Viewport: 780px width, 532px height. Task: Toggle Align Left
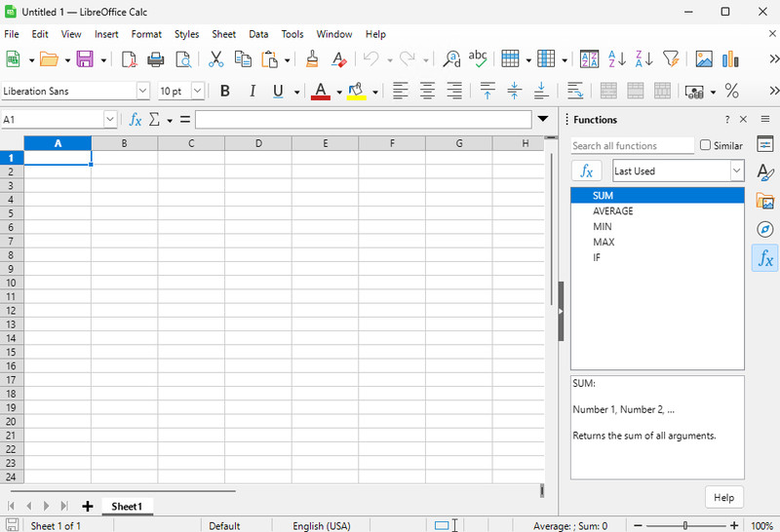[401, 91]
